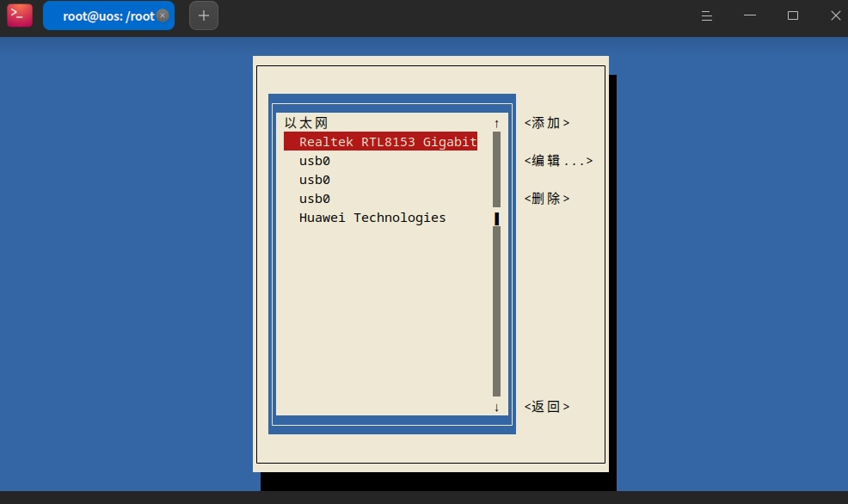The height and width of the screenshot is (504, 848).
Task: Select the third usb0 interface
Action: pyautogui.click(x=314, y=198)
